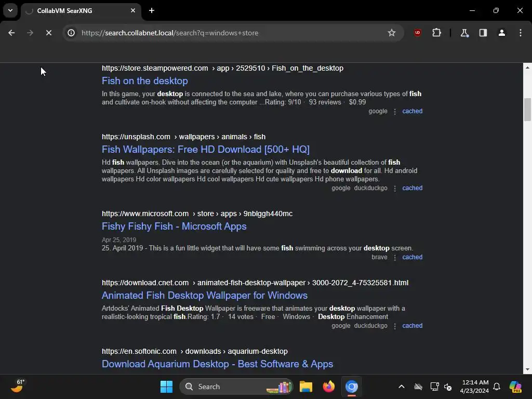Screen dimensions: 532x399
Task: Open Chrome Labs flask icon
Action: (x=464, y=33)
